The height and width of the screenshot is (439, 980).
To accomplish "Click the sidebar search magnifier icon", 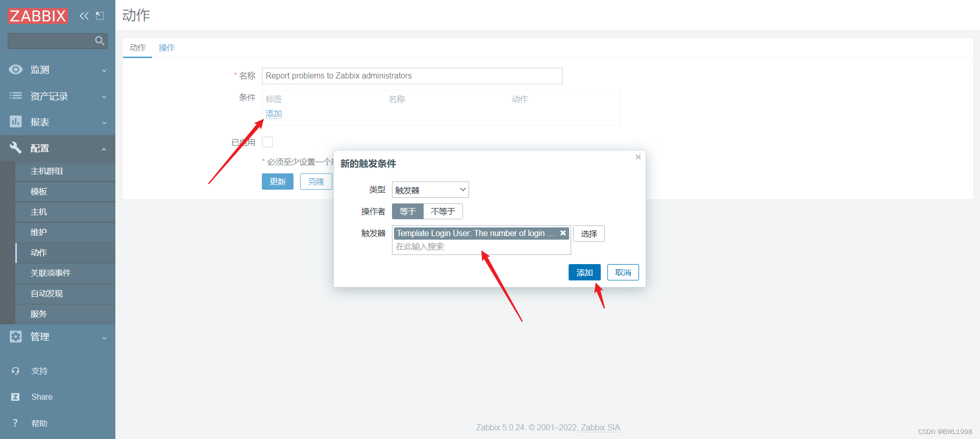I will click(x=100, y=41).
